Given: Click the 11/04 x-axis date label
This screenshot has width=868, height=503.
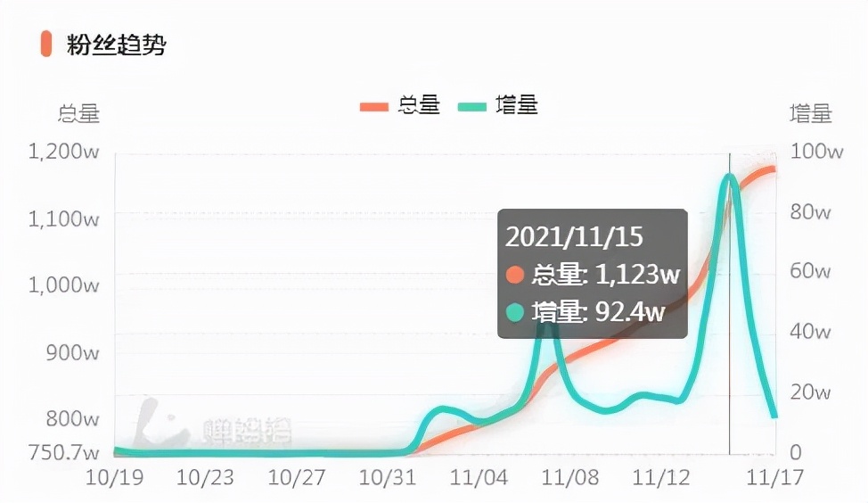Looking at the screenshot, I should 478,477.
